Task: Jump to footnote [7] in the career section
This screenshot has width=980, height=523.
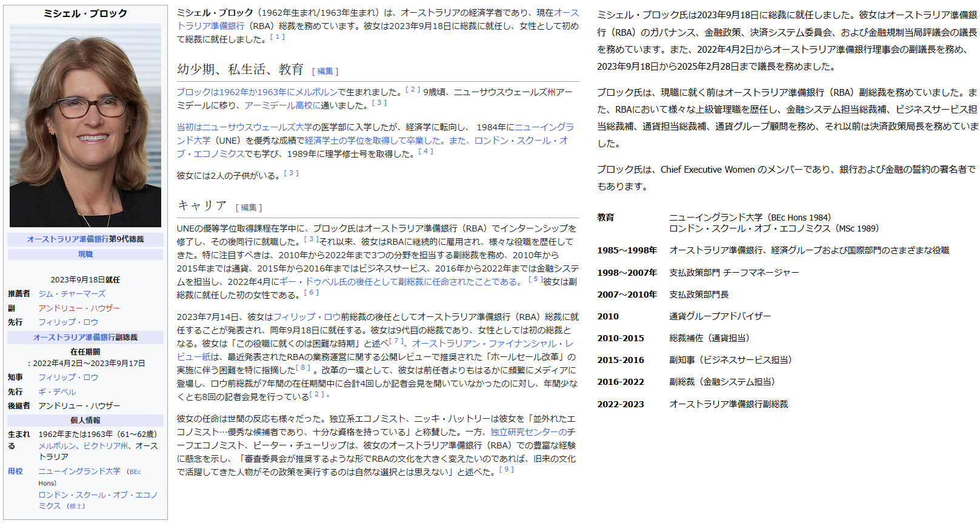Action: click(398, 341)
